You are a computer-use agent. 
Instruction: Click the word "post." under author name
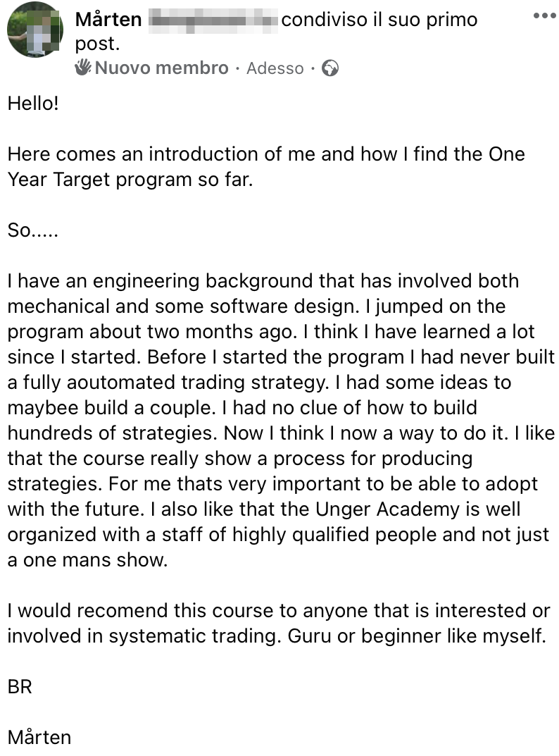coord(97,44)
